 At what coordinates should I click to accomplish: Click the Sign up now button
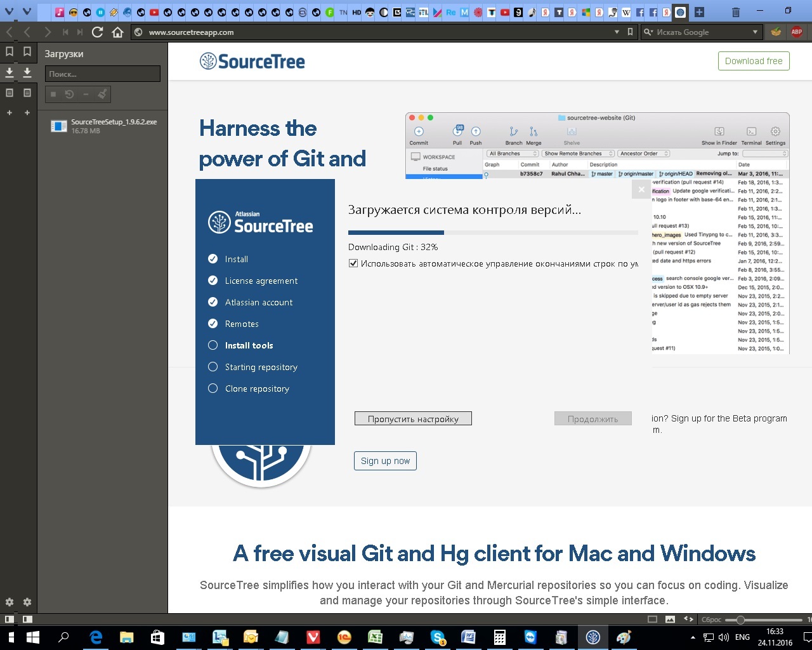point(385,461)
